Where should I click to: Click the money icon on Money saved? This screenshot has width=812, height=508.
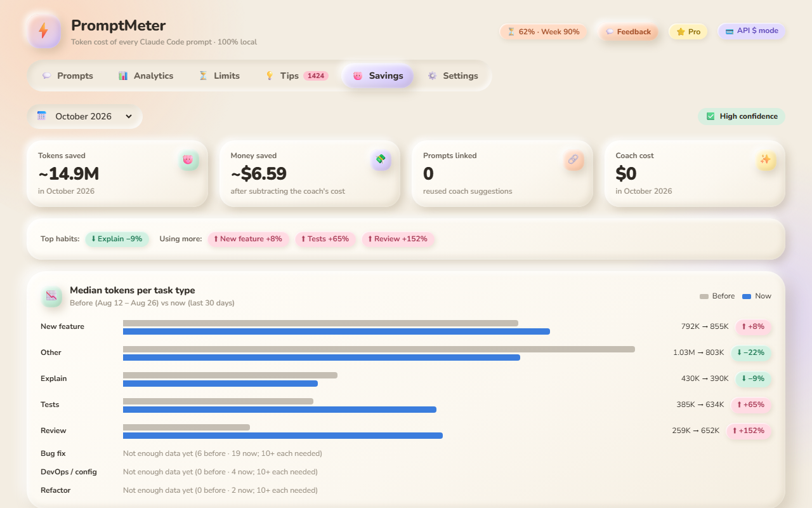point(381,160)
